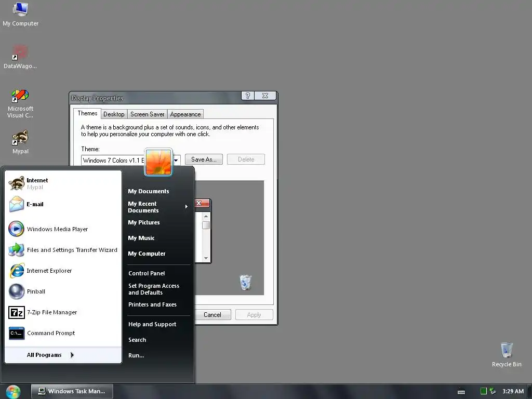
Task: Click the Delete theme button
Action: 246,159
